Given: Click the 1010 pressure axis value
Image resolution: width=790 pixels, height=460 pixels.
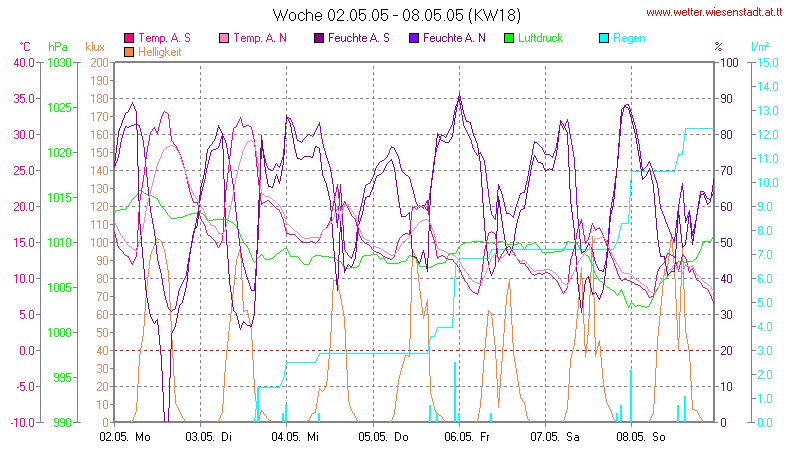Looking at the screenshot, I should click(59, 243).
